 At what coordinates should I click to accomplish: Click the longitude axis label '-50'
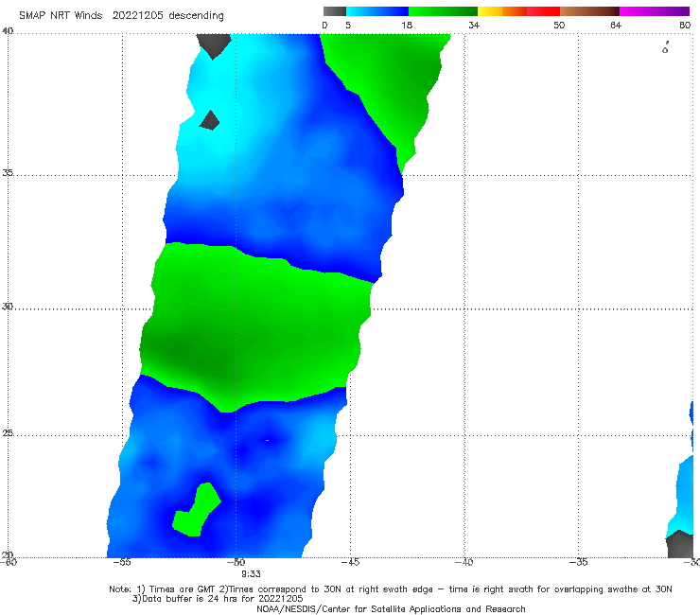236,562
